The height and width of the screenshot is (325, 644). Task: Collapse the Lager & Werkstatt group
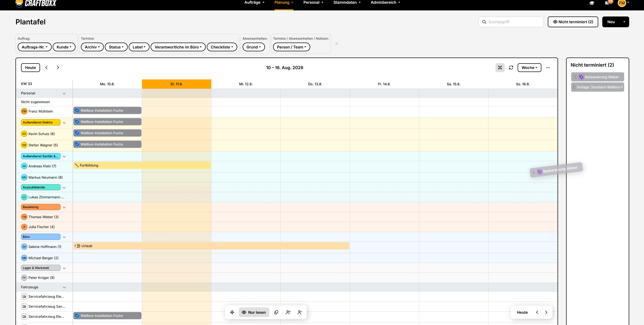coord(64,268)
